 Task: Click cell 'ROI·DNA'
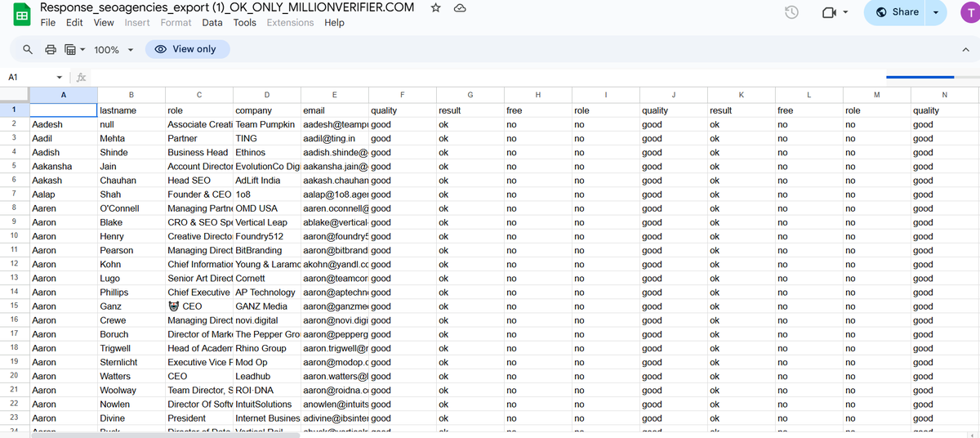click(x=266, y=391)
